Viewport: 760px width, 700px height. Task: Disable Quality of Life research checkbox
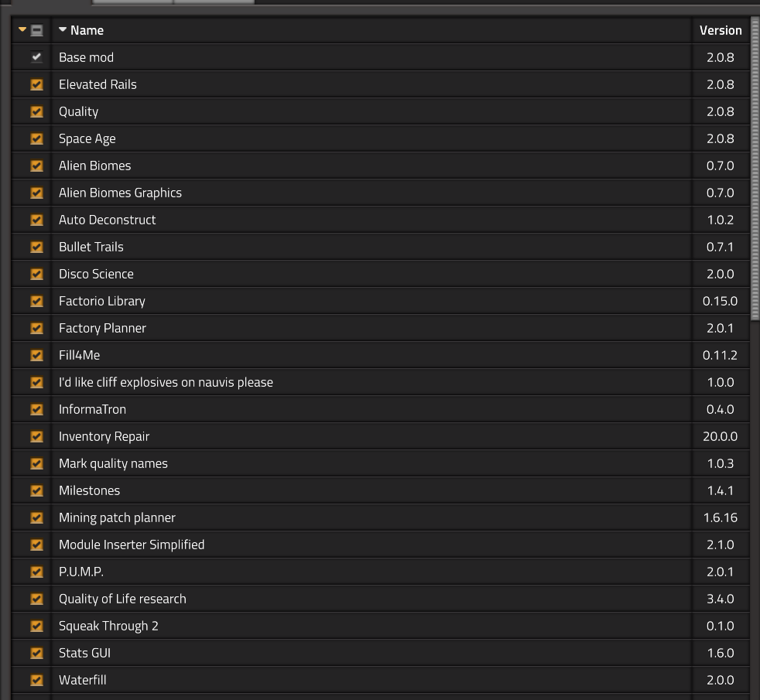click(37, 599)
